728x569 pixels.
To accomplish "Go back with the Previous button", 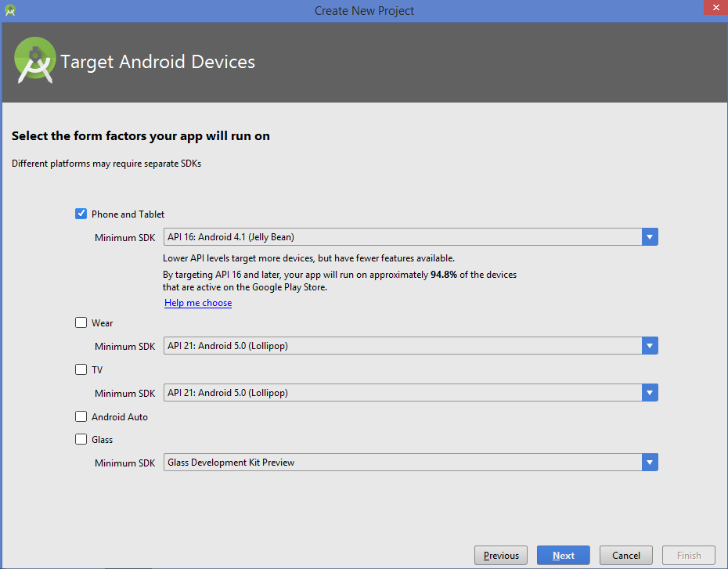I will click(501, 556).
